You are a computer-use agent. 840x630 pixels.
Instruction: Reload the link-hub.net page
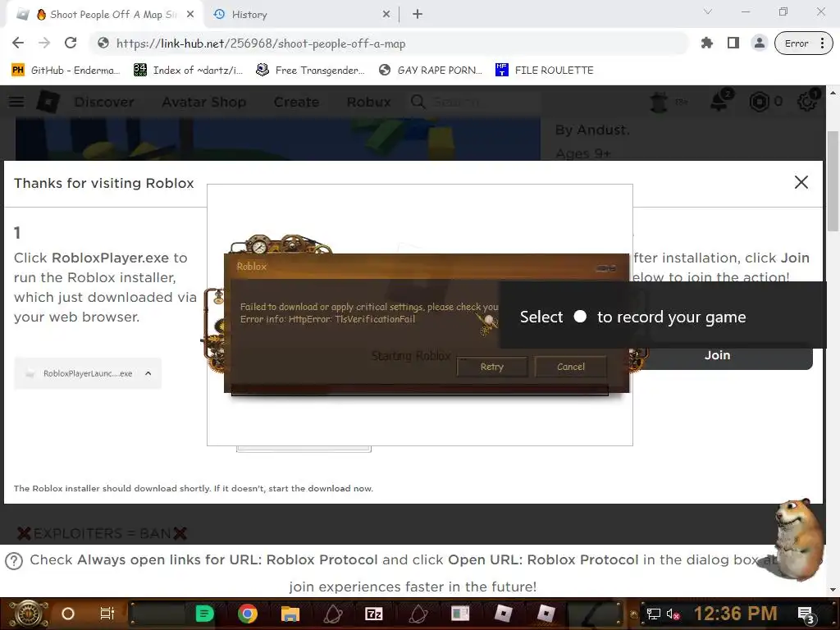click(x=71, y=43)
